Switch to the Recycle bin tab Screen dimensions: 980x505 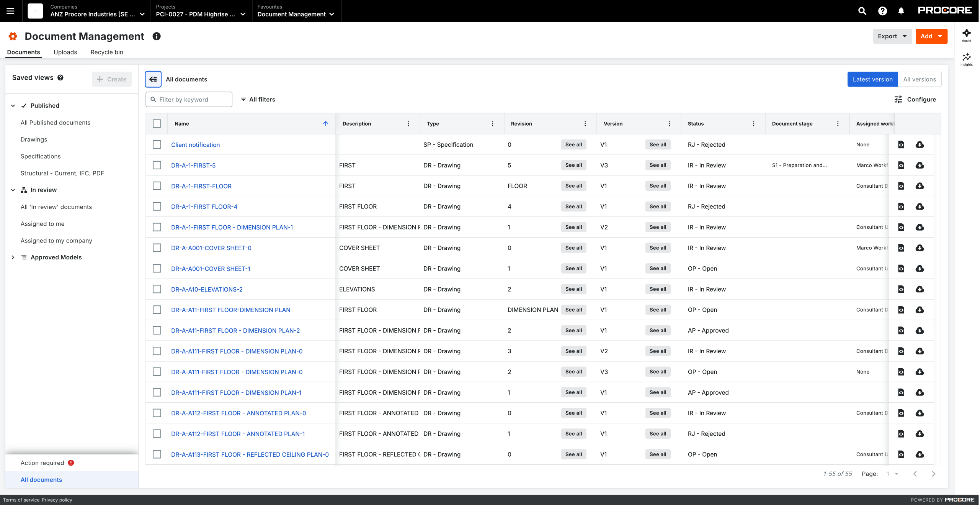pyautogui.click(x=107, y=52)
